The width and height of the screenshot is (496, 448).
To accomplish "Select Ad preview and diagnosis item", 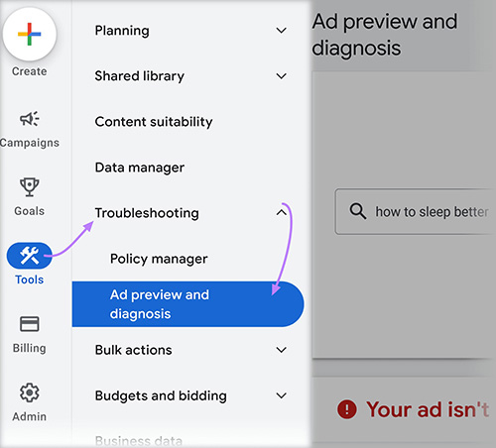I will [187, 304].
